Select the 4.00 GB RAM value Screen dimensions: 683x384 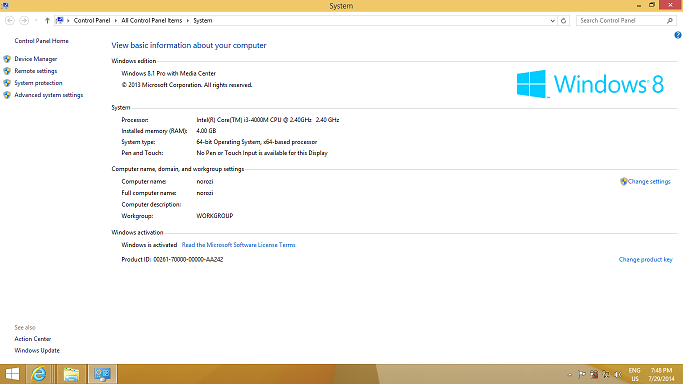click(206, 131)
